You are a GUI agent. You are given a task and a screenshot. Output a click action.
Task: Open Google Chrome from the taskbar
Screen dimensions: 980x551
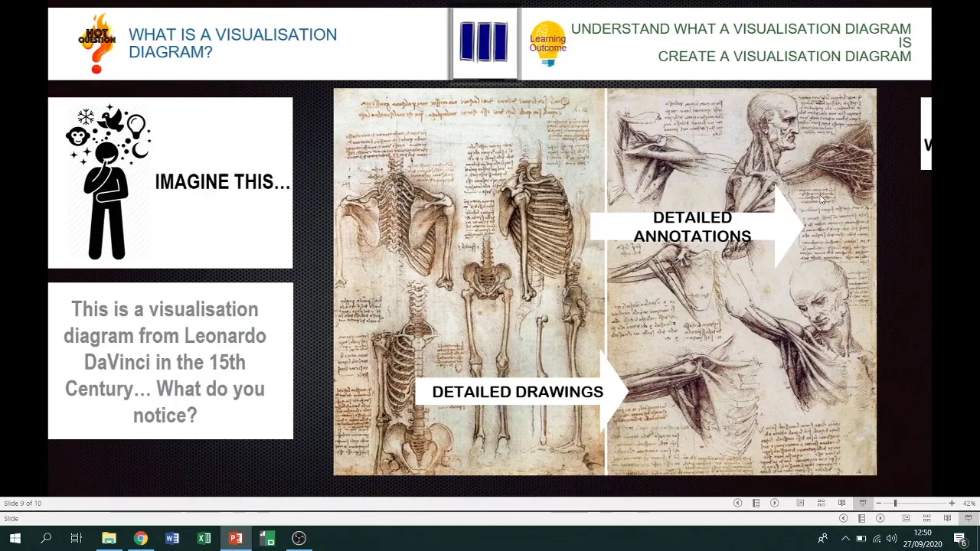pos(140,539)
